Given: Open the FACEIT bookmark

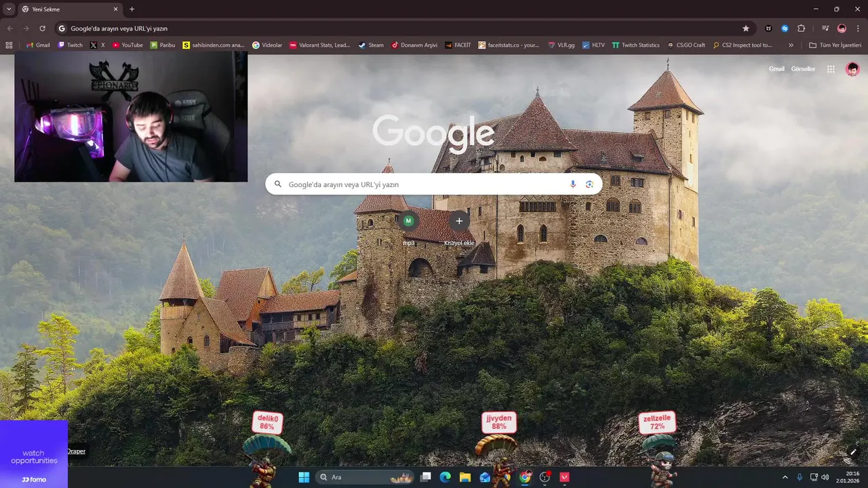Looking at the screenshot, I should pos(458,45).
